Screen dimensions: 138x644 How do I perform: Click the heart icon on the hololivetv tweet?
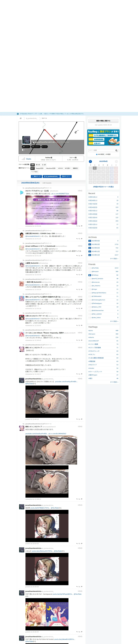[82, 226]
